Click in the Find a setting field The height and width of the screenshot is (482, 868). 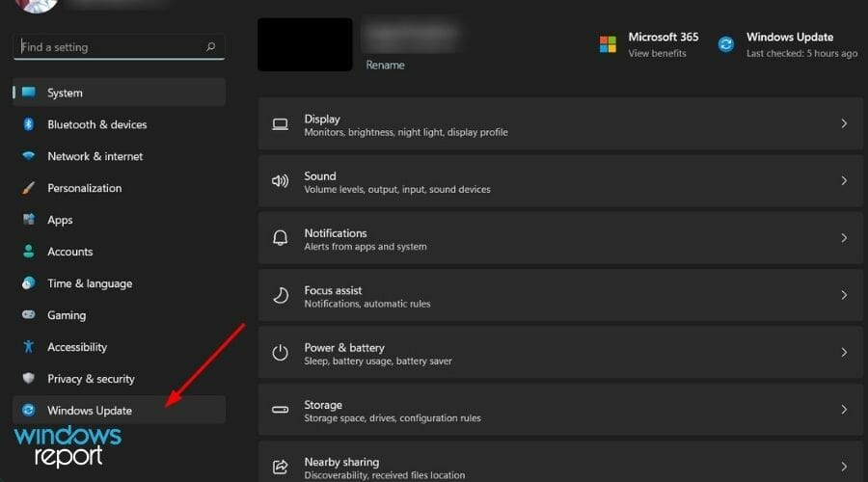(x=119, y=47)
